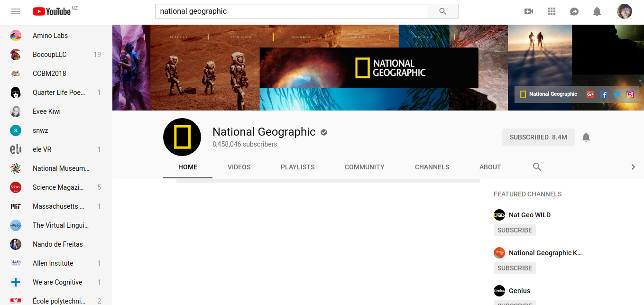The height and width of the screenshot is (305, 644).
Task: Click the National Geographic channel avatar
Action: click(182, 137)
